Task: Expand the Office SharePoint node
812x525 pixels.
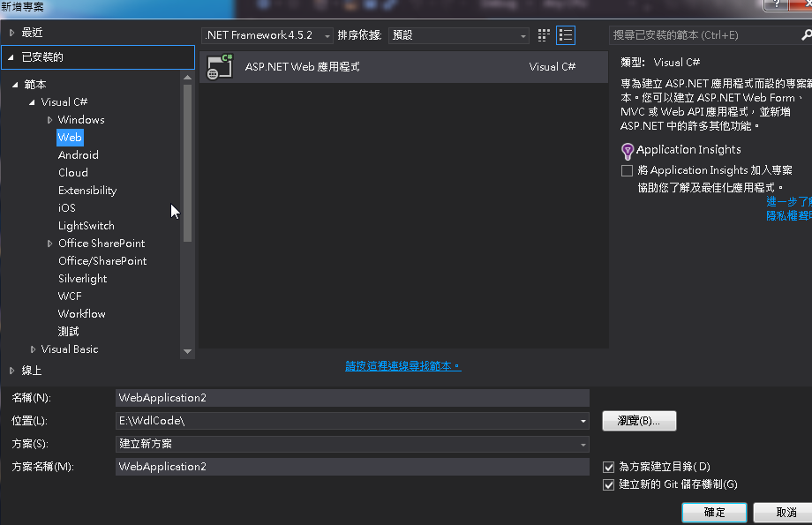Action: point(50,243)
